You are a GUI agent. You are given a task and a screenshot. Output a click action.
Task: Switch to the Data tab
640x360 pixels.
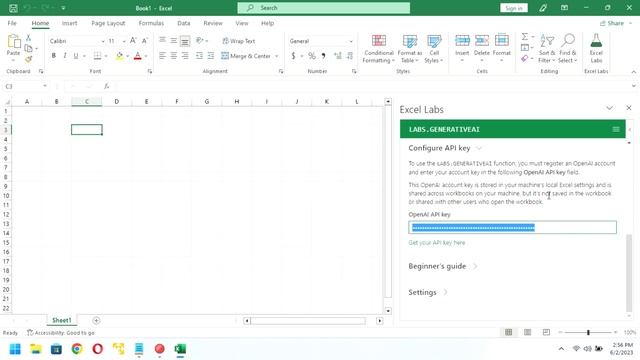point(184,23)
